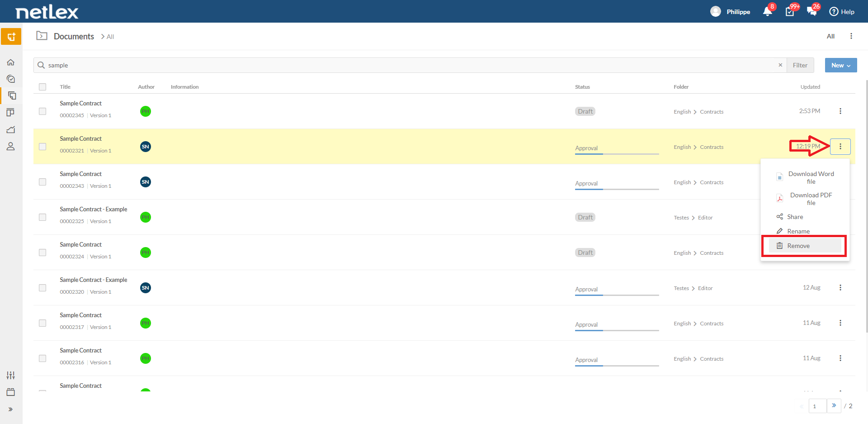
Task: Open Sample Contract document 00002345
Action: pyautogui.click(x=80, y=104)
